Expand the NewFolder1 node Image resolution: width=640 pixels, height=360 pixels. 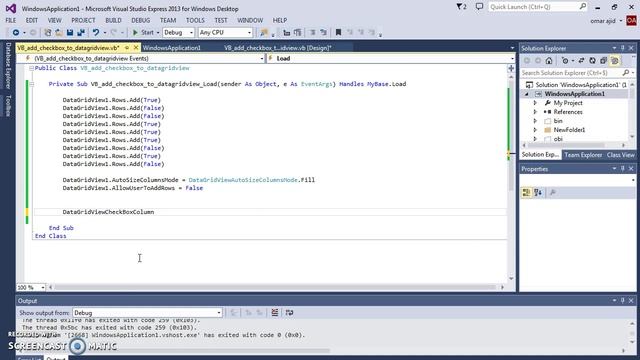(535, 130)
